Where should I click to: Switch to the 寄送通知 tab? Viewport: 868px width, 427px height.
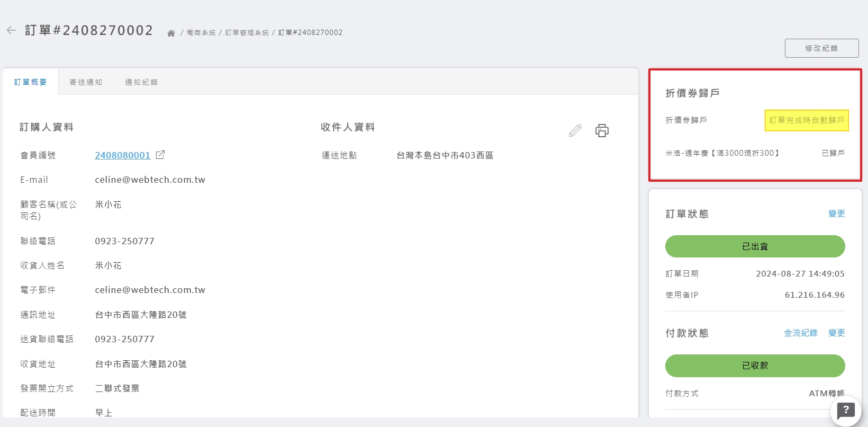pyautogui.click(x=86, y=82)
